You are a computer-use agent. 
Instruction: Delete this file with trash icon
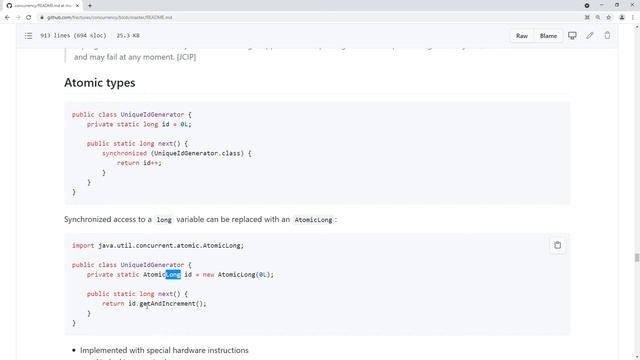(x=607, y=36)
